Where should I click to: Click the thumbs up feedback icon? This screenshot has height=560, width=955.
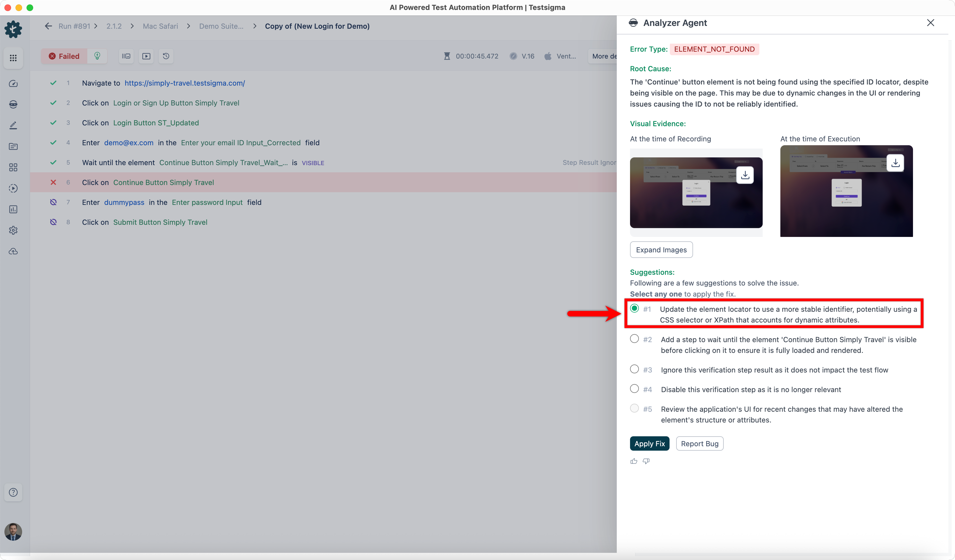pyautogui.click(x=634, y=461)
